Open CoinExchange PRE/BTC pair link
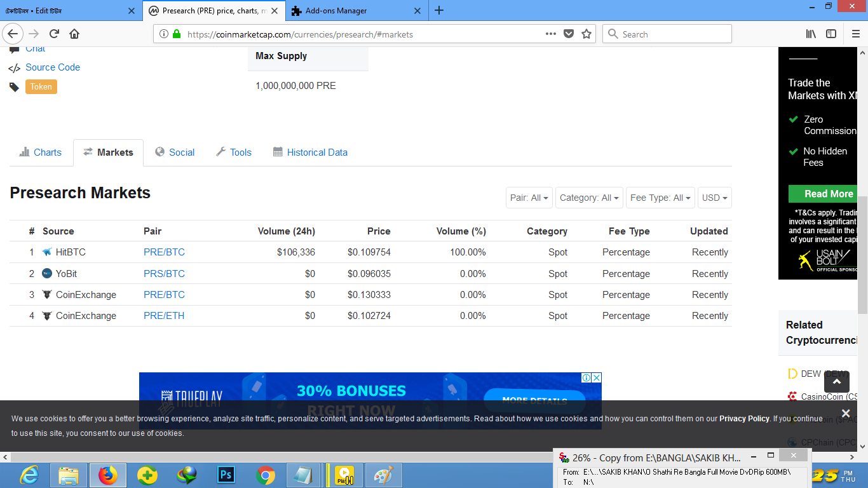868x488 pixels. pos(164,295)
